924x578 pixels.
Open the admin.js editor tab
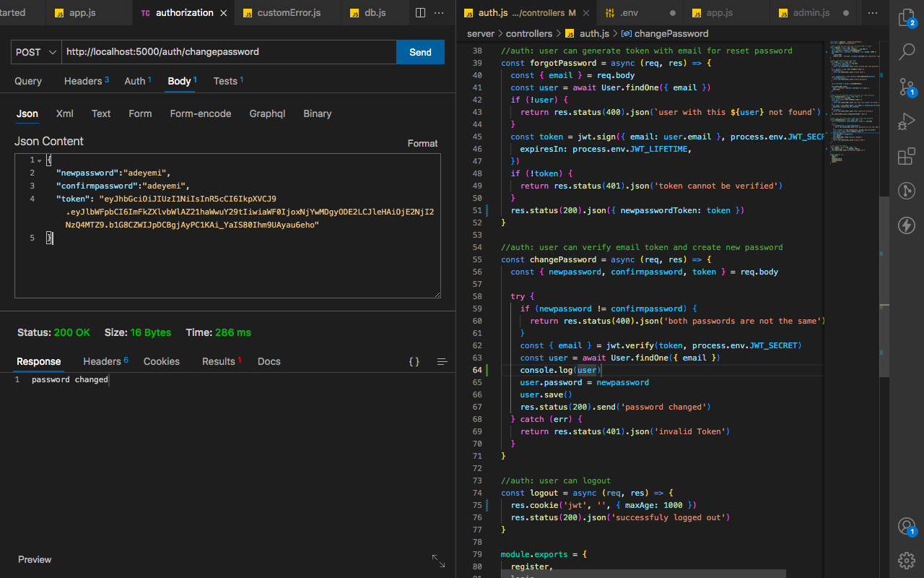point(812,13)
